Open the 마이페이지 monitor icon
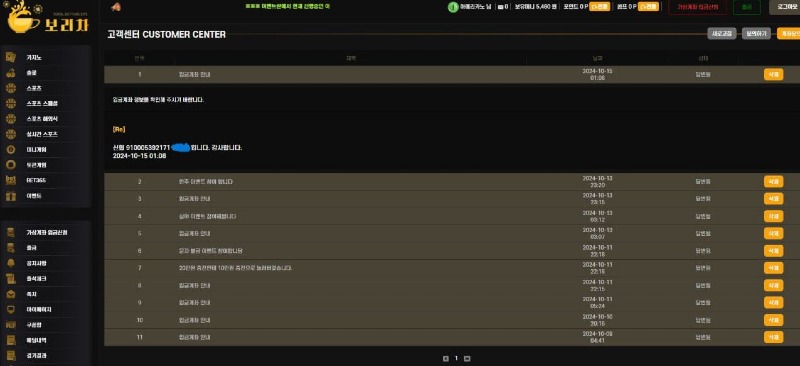Screen dimensions: 800x366 pyautogui.click(x=11, y=309)
